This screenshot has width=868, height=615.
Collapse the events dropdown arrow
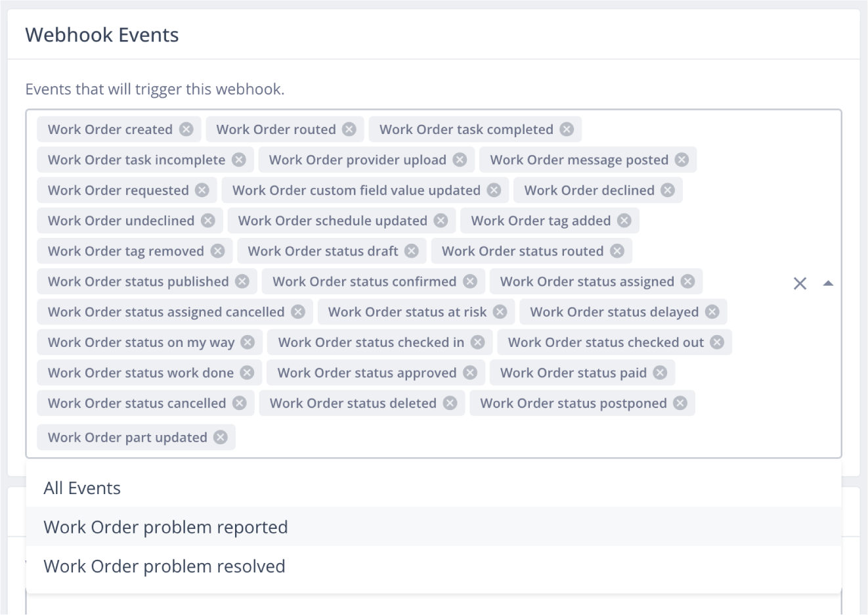click(828, 284)
